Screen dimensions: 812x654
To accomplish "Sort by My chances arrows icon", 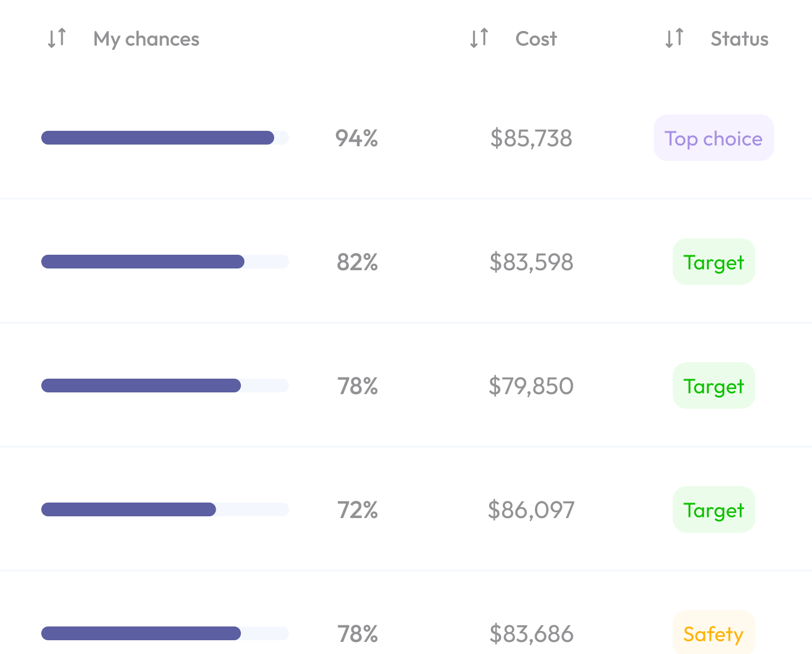I will click(x=57, y=38).
